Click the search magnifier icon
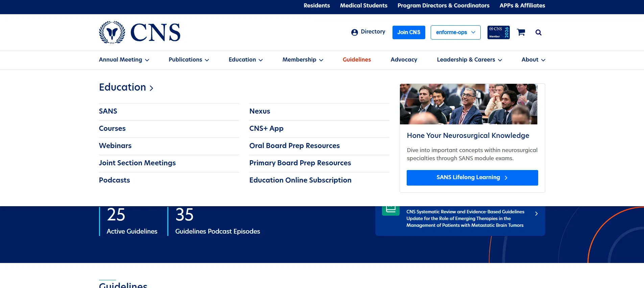Screen dimensions: 644x288 [x=539, y=32]
